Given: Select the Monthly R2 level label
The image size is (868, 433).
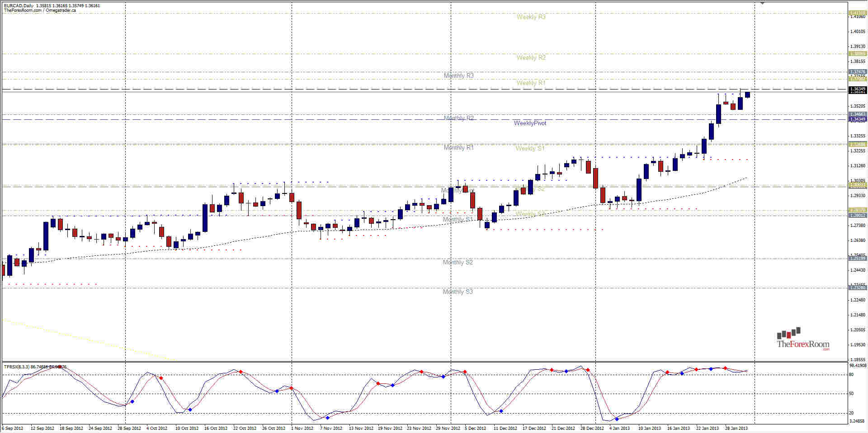Looking at the screenshot, I should click(x=457, y=118).
